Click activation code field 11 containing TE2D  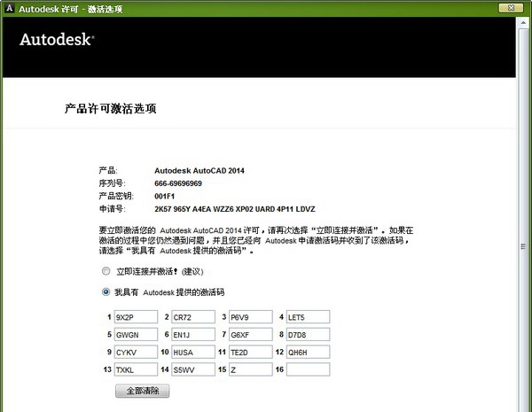click(x=250, y=352)
